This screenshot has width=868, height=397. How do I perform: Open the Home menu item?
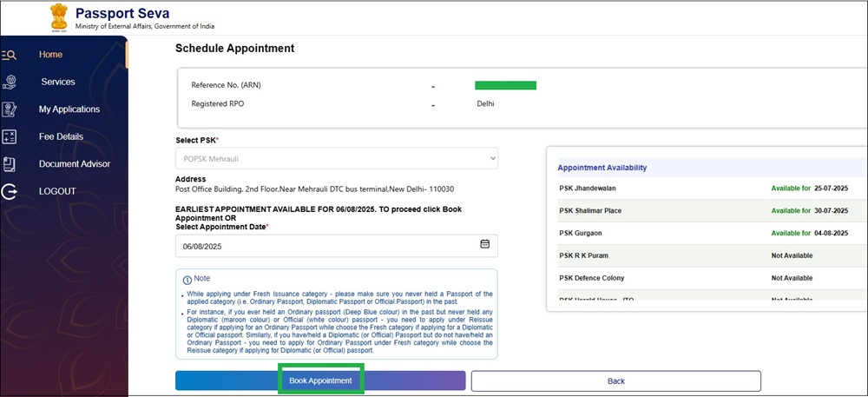tap(50, 54)
